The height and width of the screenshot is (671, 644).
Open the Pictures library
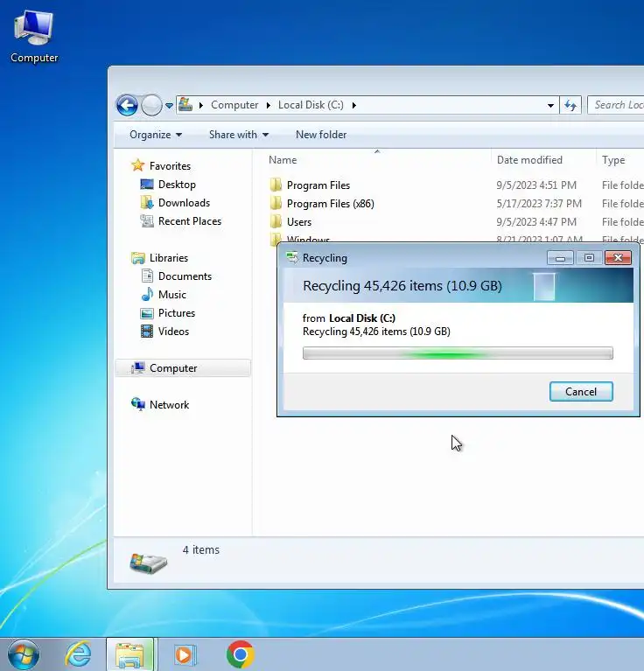[x=176, y=313]
